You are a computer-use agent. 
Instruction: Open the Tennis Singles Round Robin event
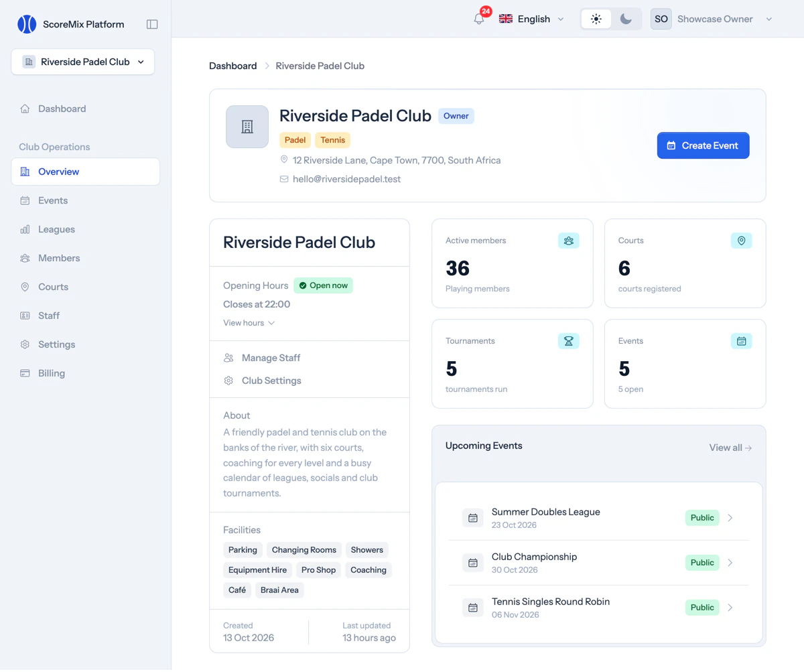(599, 608)
